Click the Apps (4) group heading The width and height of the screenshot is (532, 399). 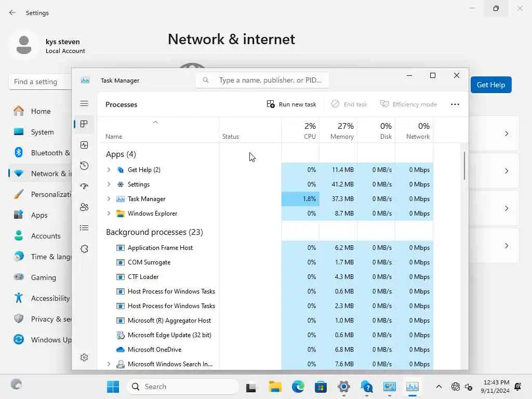click(x=121, y=154)
